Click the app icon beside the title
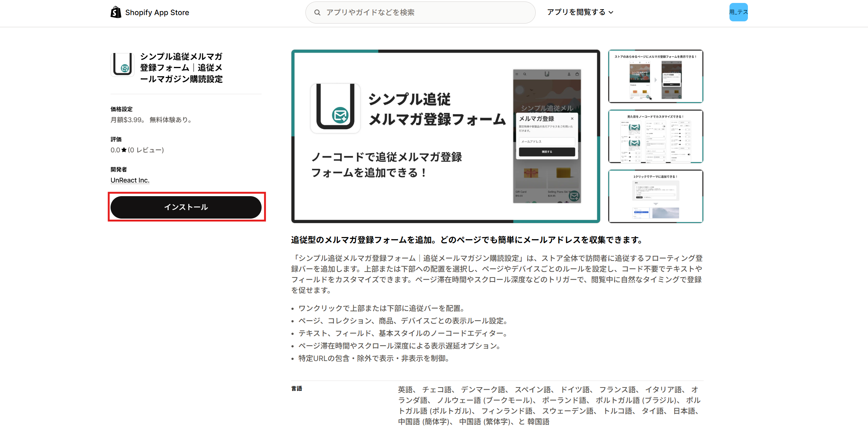 pos(122,64)
